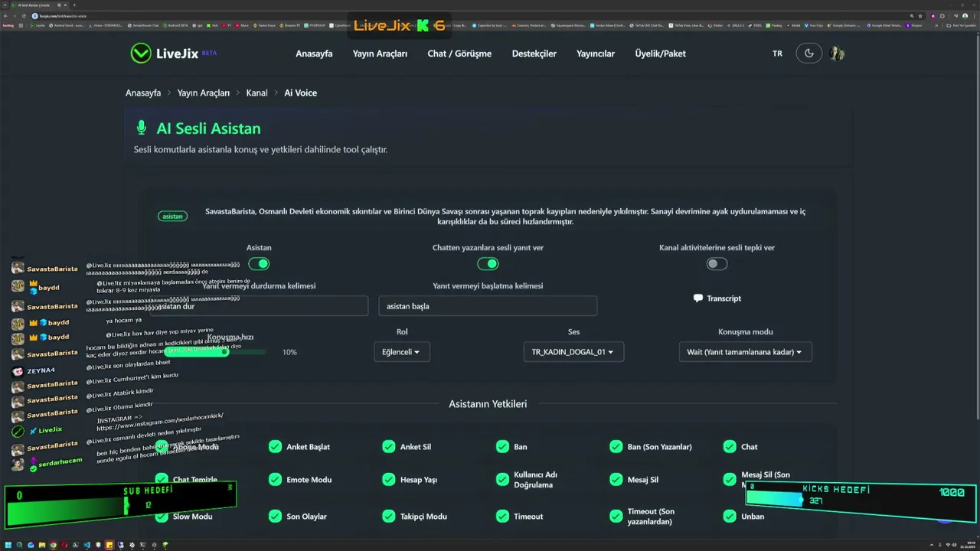Screen dimensions: 980x551
Task: Open Yayıncılar navigation item
Action: (596, 54)
